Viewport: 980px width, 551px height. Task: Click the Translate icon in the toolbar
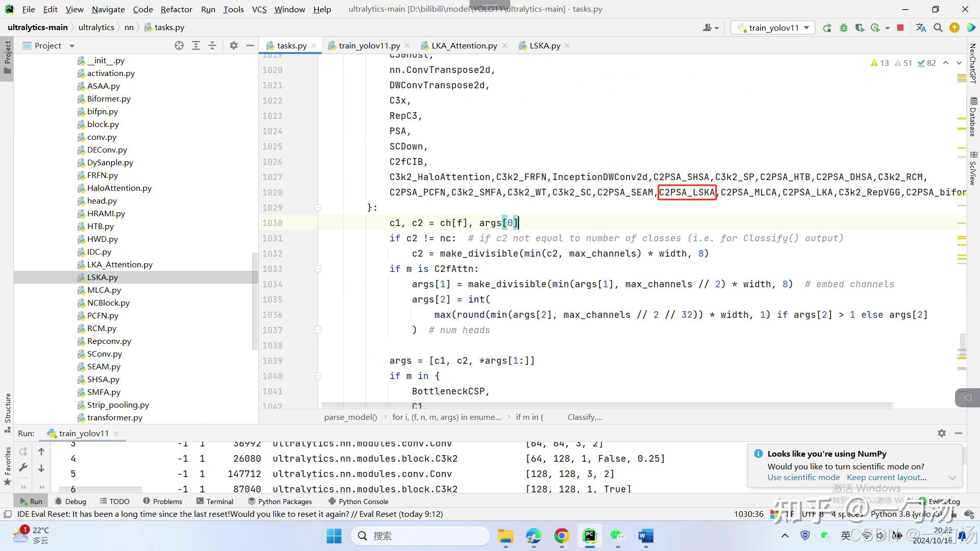(920, 28)
